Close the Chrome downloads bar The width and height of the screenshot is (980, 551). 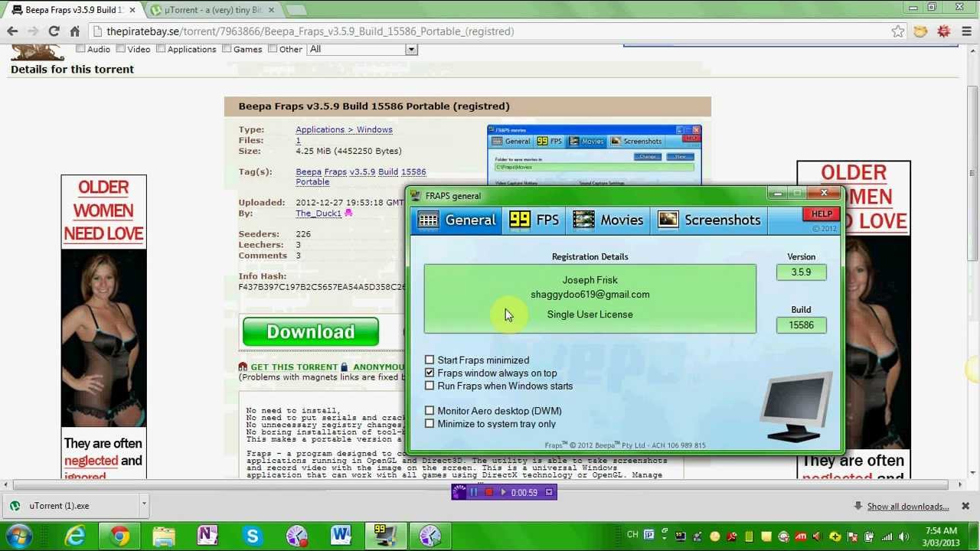tap(965, 506)
